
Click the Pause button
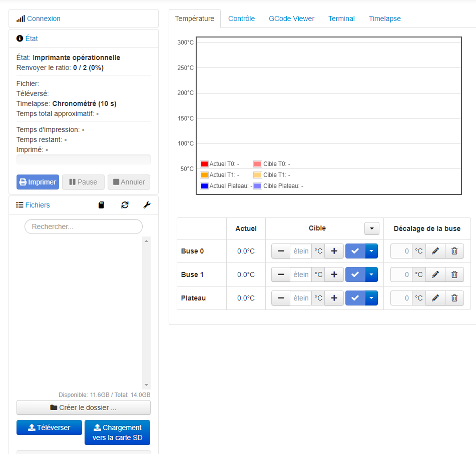pos(83,182)
